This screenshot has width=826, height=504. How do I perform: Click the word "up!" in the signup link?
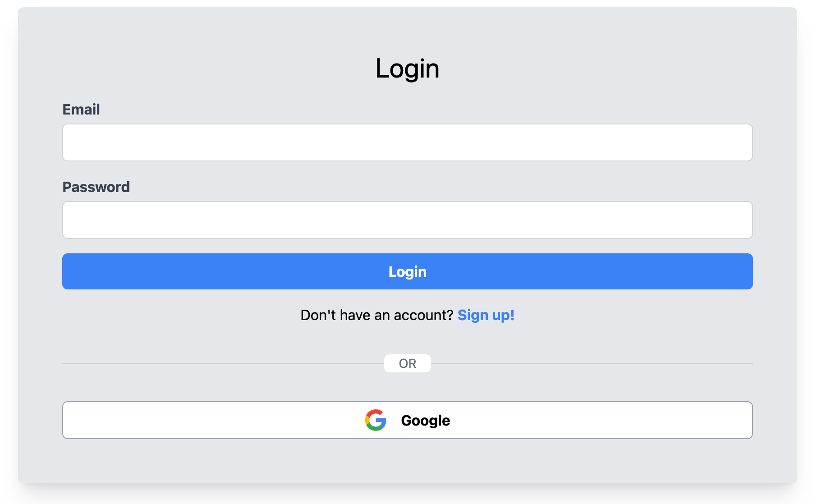[503, 315]
